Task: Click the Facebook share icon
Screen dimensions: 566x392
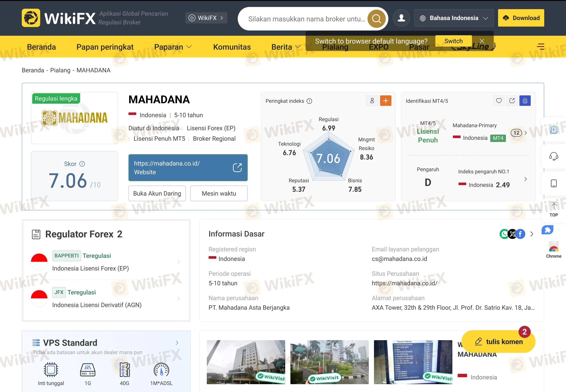Action: pos(520,234)
